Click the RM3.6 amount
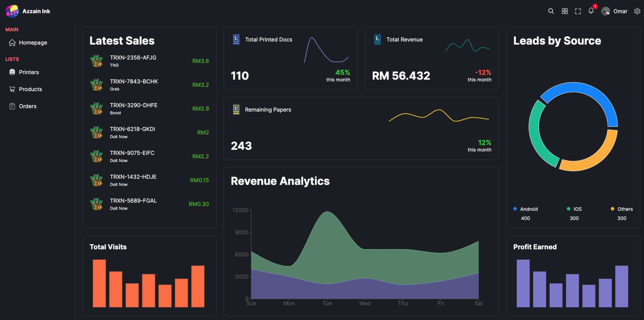 tap(200, 61)
